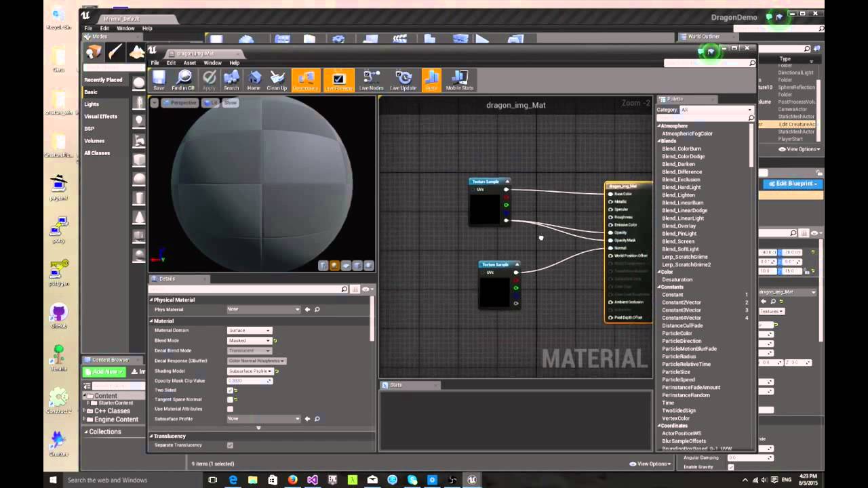Click Details panel scrollbar
This screenshot has height=488, width=868.
372,320
